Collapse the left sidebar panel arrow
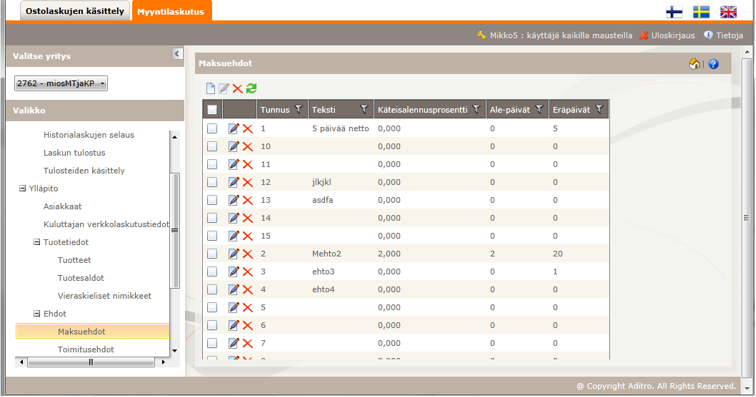The image size is (756, 397). coord(177,54)
